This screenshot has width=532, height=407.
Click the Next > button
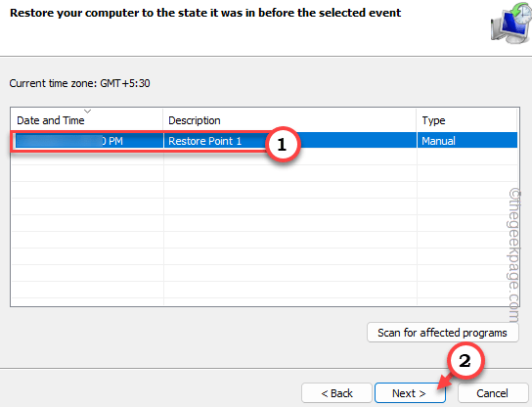[410, 393]
